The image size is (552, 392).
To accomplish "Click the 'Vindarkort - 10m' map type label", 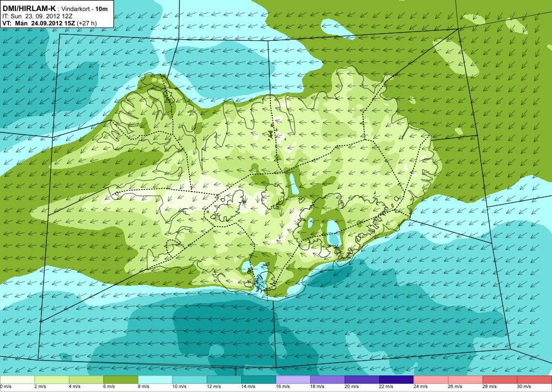I will [x=84, y=9].
